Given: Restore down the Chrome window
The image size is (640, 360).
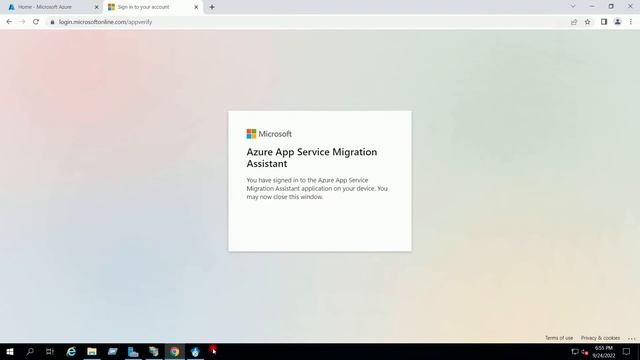Looking at the screenshot, I should coord(611,6).
